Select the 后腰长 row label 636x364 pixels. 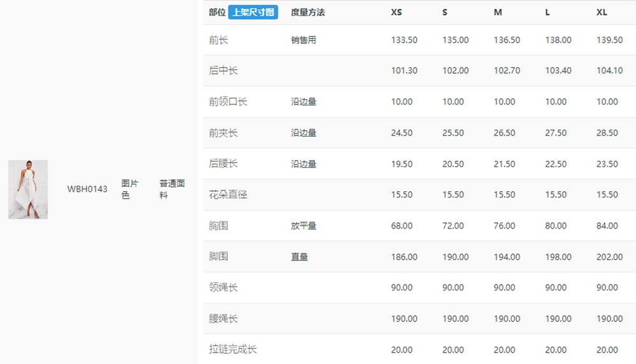(223, 164)
